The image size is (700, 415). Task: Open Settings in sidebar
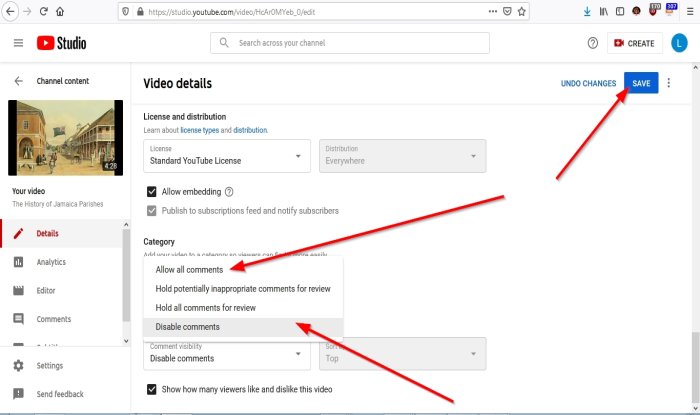(x=65, y=365)
